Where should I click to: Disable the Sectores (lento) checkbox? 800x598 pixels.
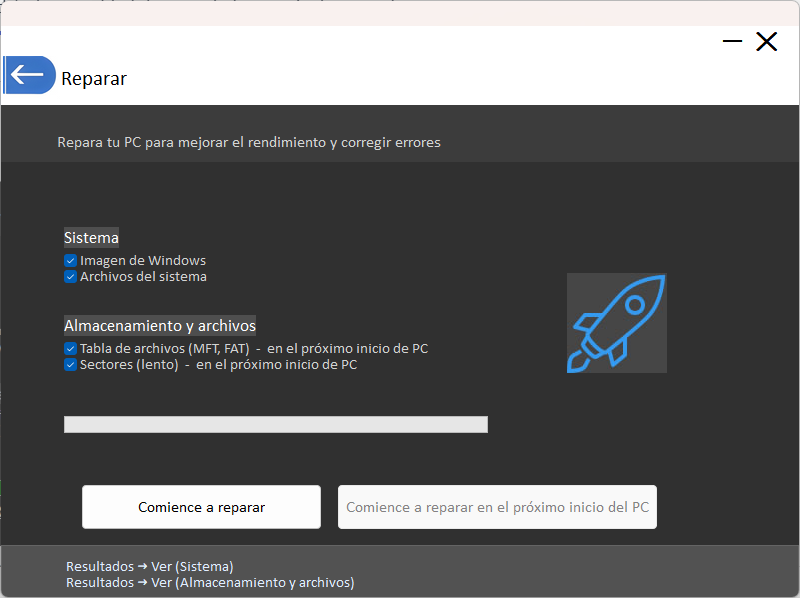pos(70,365)
